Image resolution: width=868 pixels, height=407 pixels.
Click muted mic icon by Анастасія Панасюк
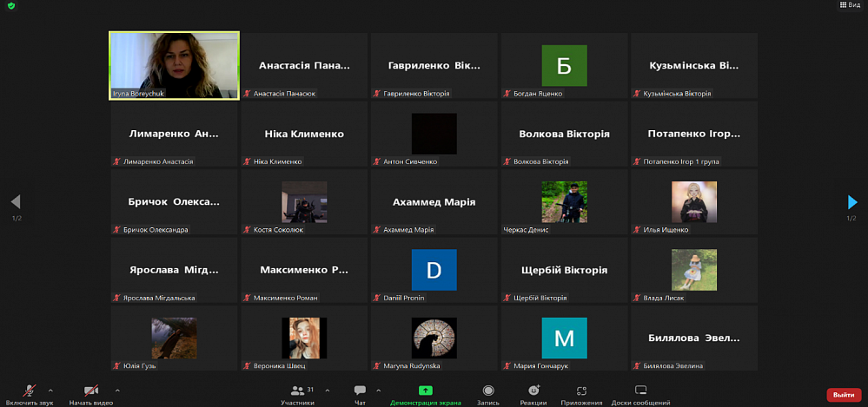247,94
